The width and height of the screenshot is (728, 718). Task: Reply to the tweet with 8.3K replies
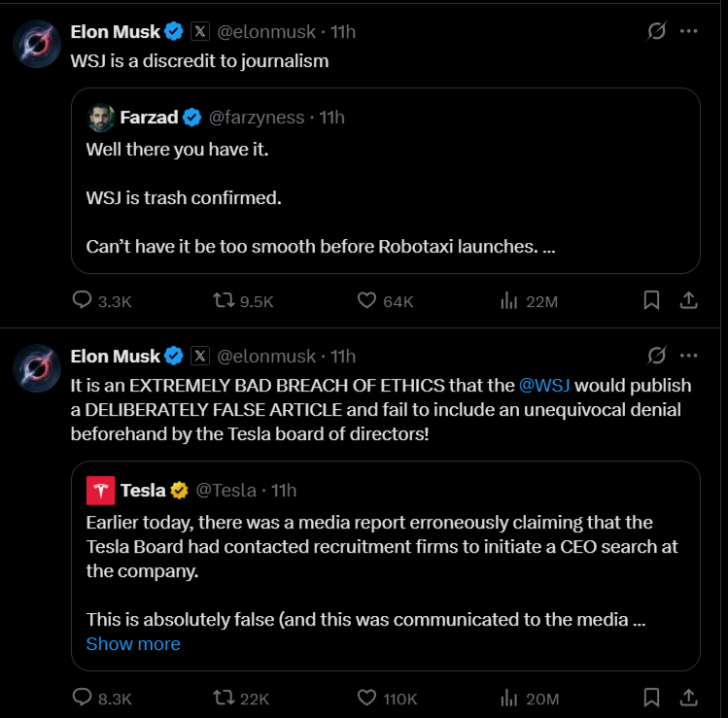pos(83,698)
